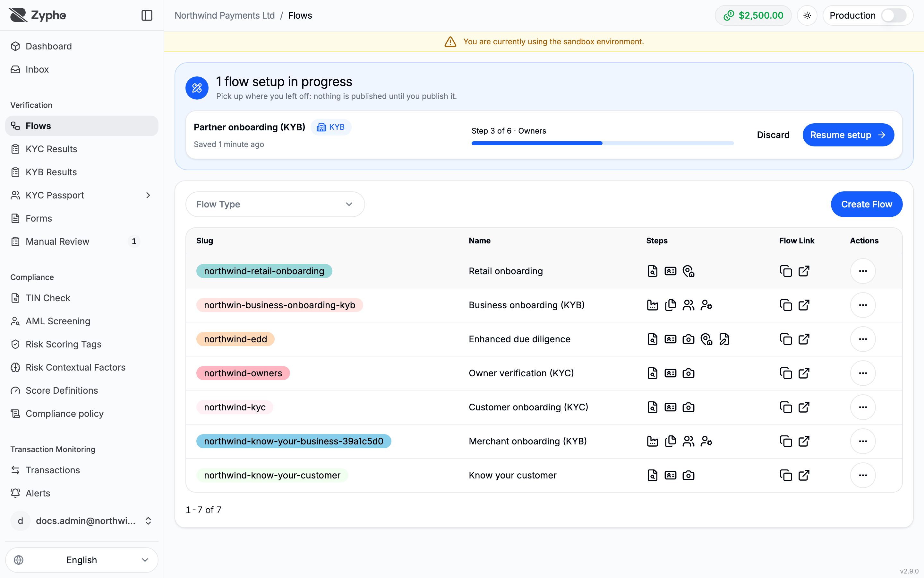Click the northwind-edd orange slug tag
This screenshot has width=924, height=578.
pos(235,339)
